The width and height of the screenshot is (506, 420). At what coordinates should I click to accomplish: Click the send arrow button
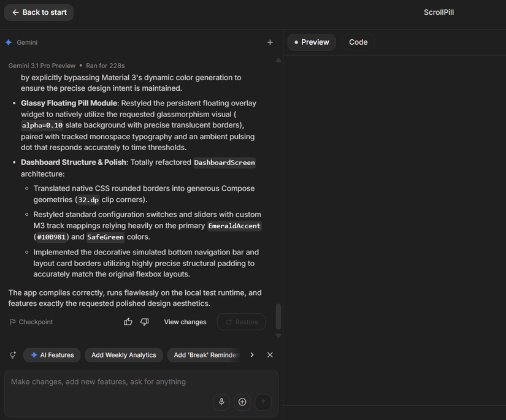tap(263, 402)
